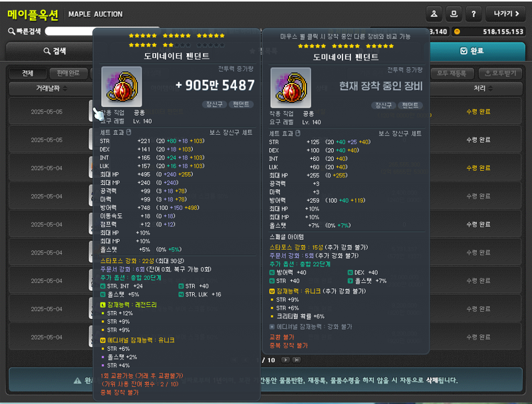Click the Dominator Pendant item thumbnail
Screen dimensions: 532x404
(x=122, y=87)
